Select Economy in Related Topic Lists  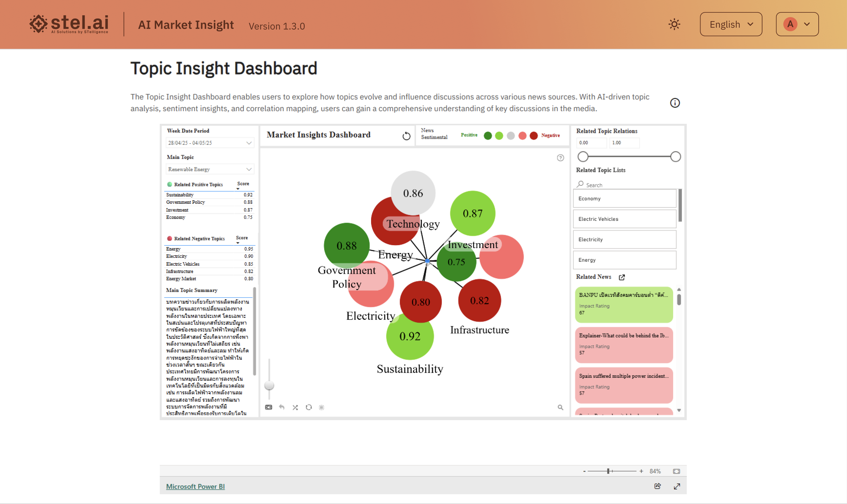click(x=624, y=198)
